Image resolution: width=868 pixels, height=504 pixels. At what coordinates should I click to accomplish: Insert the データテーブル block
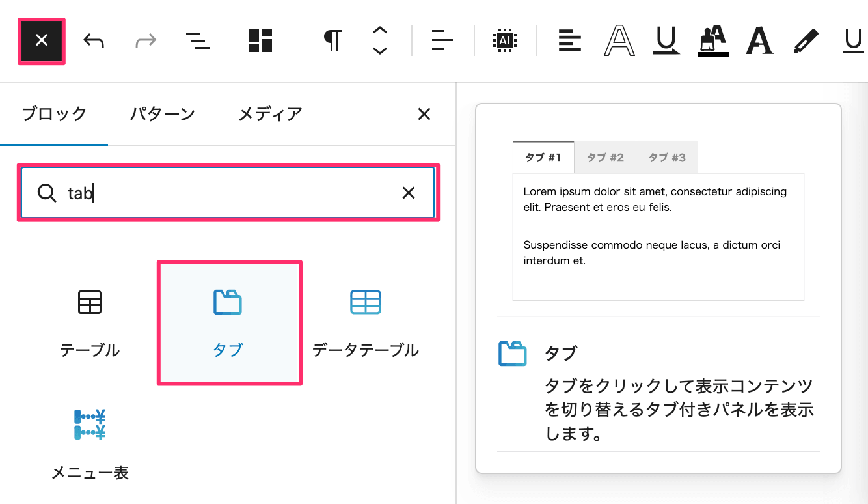(x=365, y=323)
